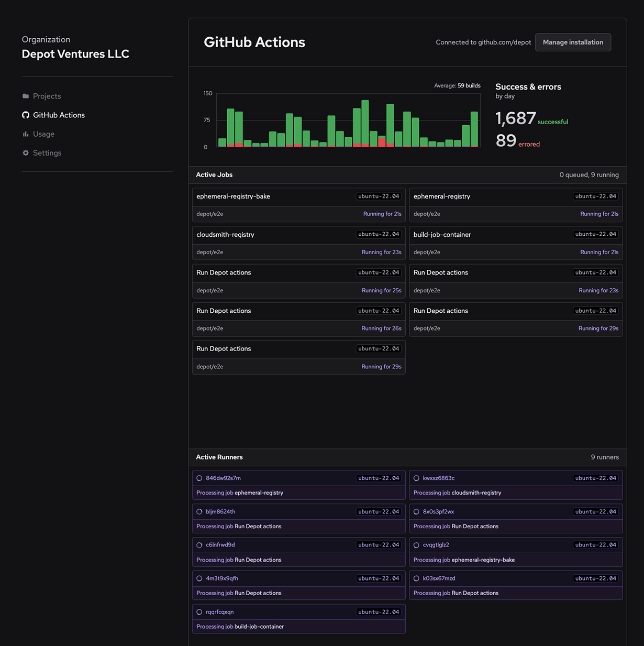Viewport: 644px width, 646px height.
Task: Select the Projects folder icon in the sidebar
Action: point(25,96)
